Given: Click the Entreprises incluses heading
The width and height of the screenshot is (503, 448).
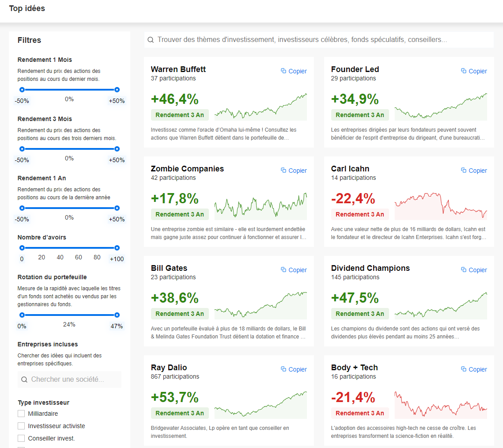Looking at the screenshot, I should pos(48,344).
